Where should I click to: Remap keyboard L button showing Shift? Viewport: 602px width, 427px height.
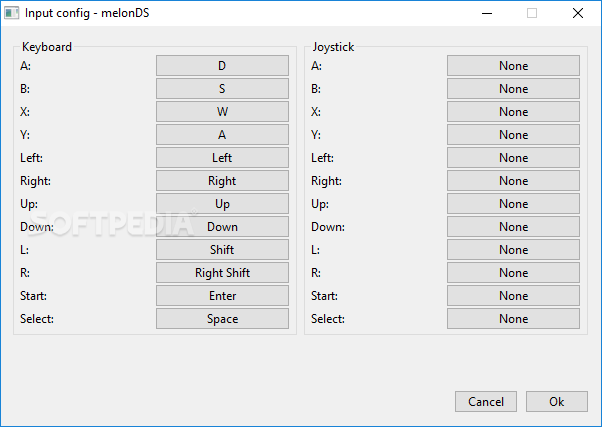(x=222, y=250)
